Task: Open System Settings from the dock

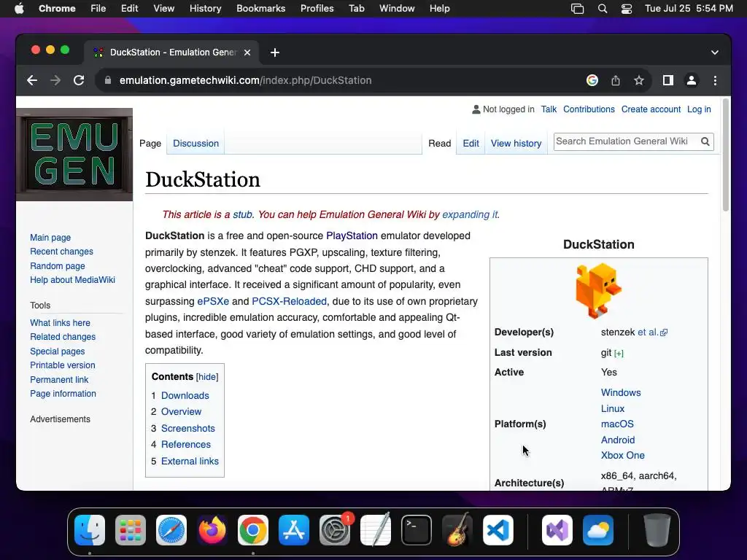Action: pos(334,530)
